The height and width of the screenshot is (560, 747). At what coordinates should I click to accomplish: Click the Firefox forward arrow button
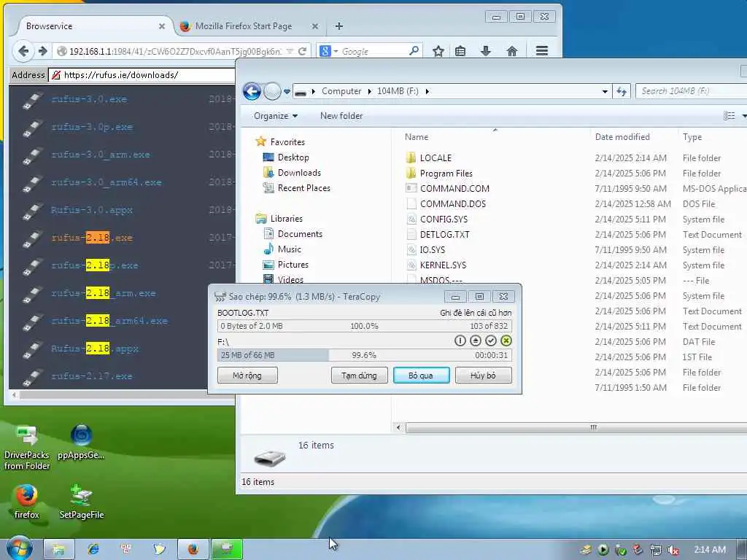point(43,51)
